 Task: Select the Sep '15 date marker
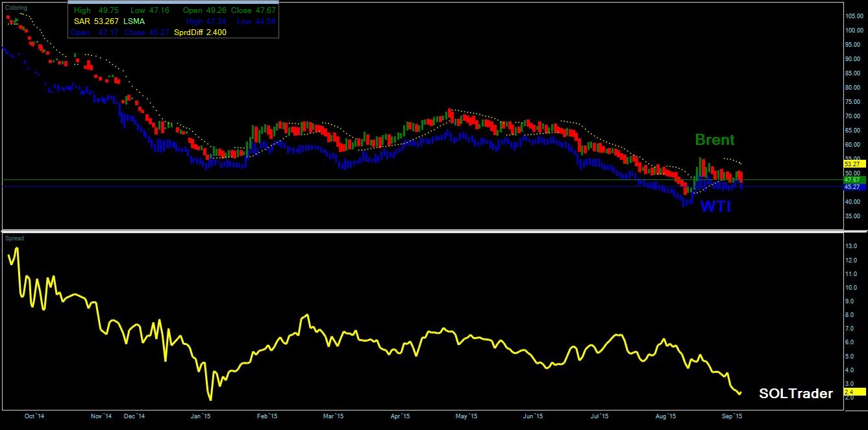(x=732, y=416)
